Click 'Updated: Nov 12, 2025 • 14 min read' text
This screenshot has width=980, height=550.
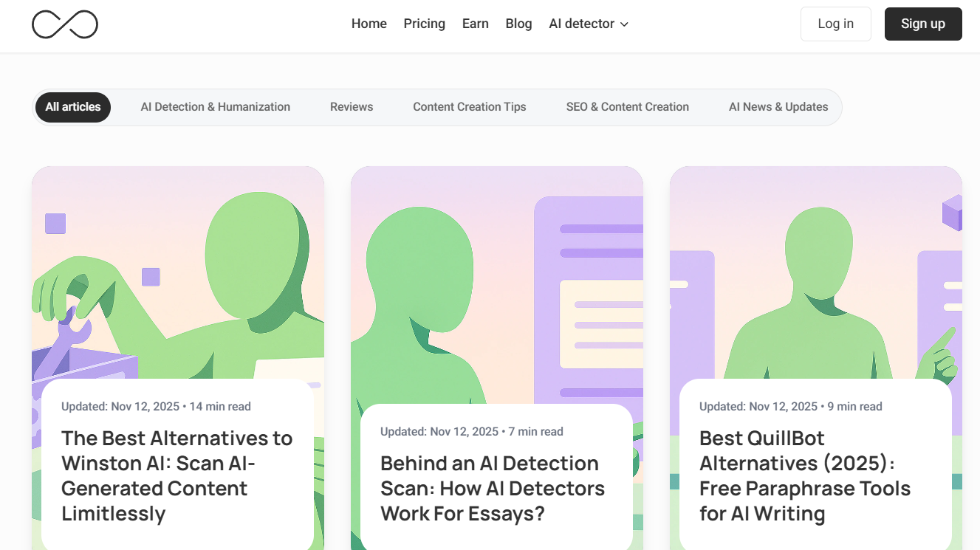(156, 407)
